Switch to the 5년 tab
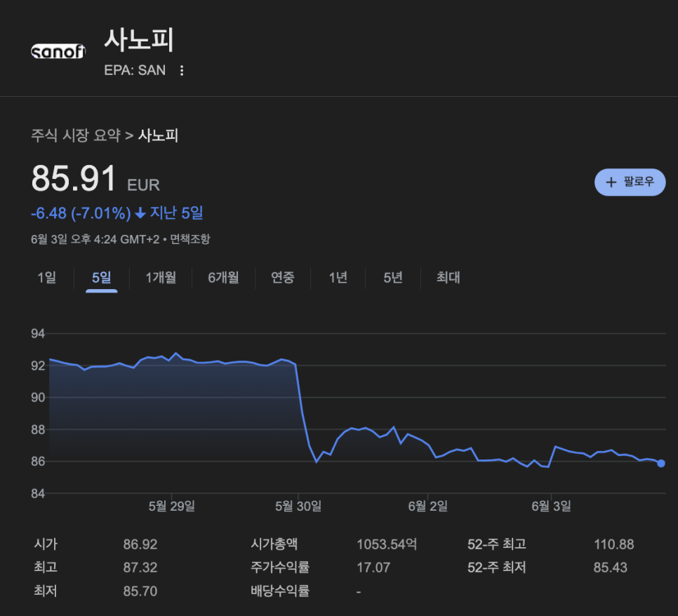 393,278
